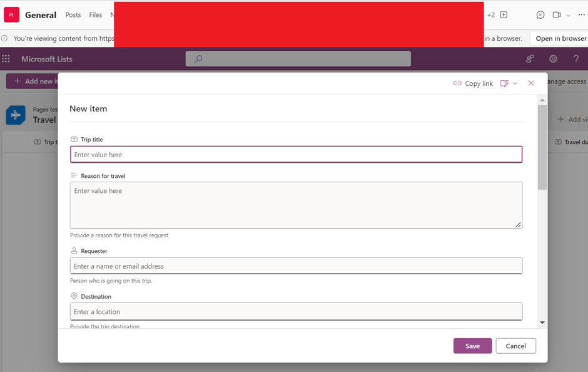Close the New item form
The height and width of the screenshot is (372, 588).
[531, 83]
